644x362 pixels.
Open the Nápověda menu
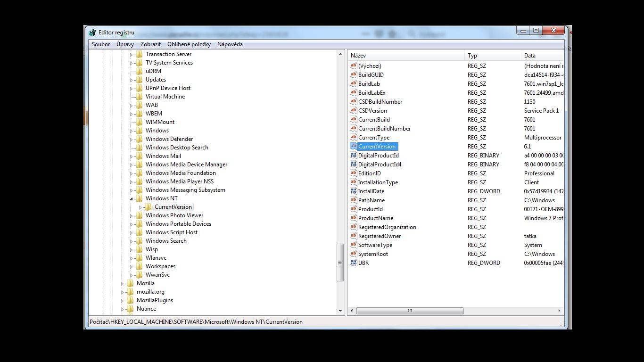pyautogui.click(x=230, y=44)
